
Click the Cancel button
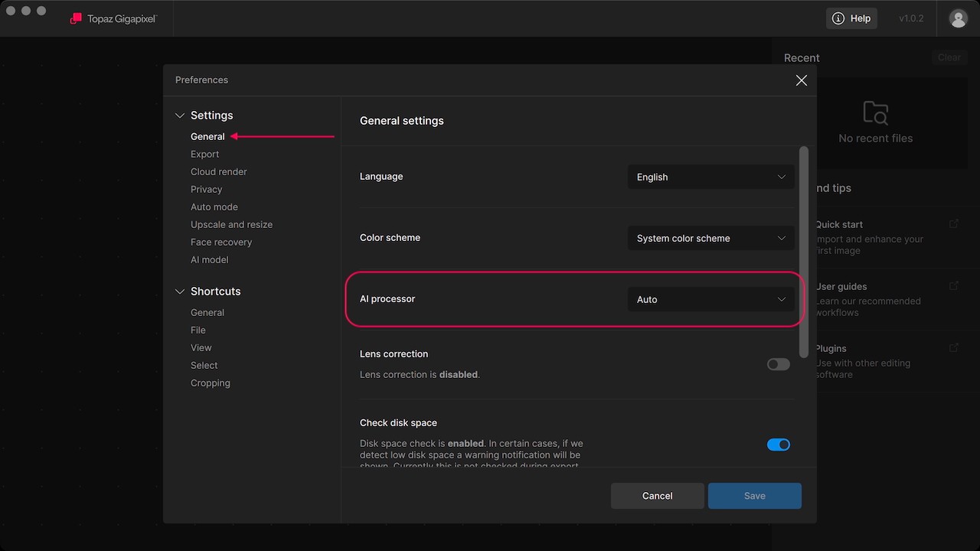click(657, 496)
